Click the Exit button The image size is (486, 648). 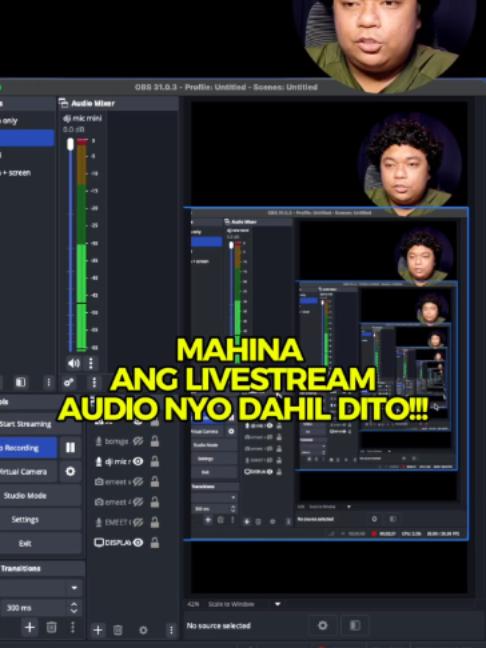coord(40,543)
